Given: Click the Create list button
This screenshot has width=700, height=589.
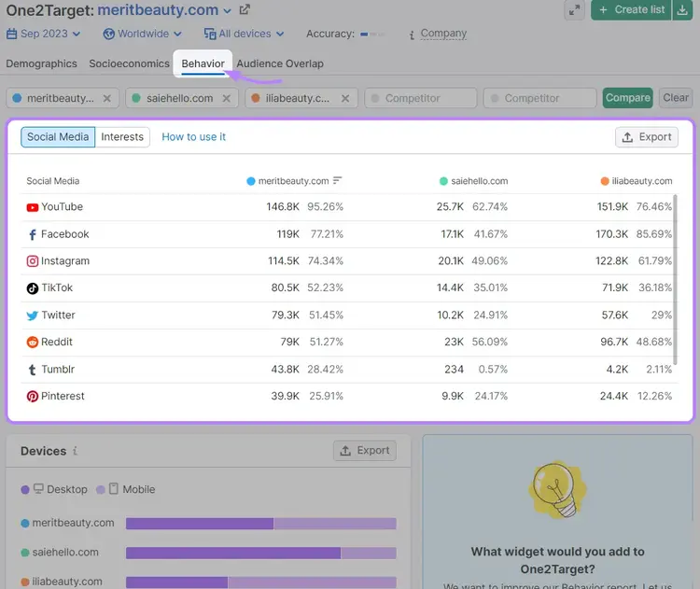Looking at the screenshot, I should 631,10.
